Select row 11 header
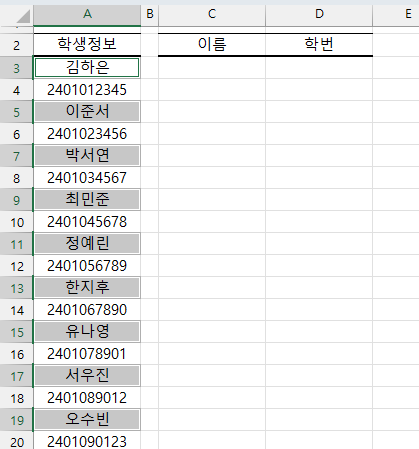 pos(16,244)
